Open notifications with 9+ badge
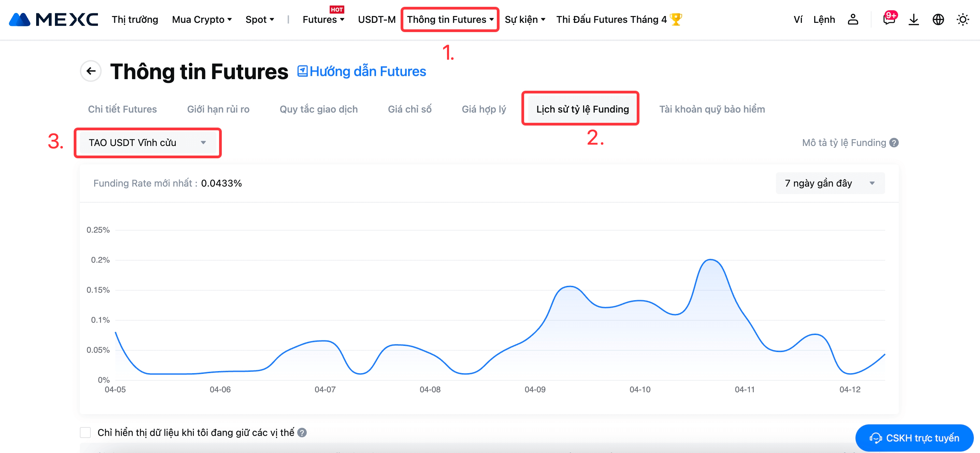The height and width of the screenshot is (453, 980). click(x=889, y=19)
